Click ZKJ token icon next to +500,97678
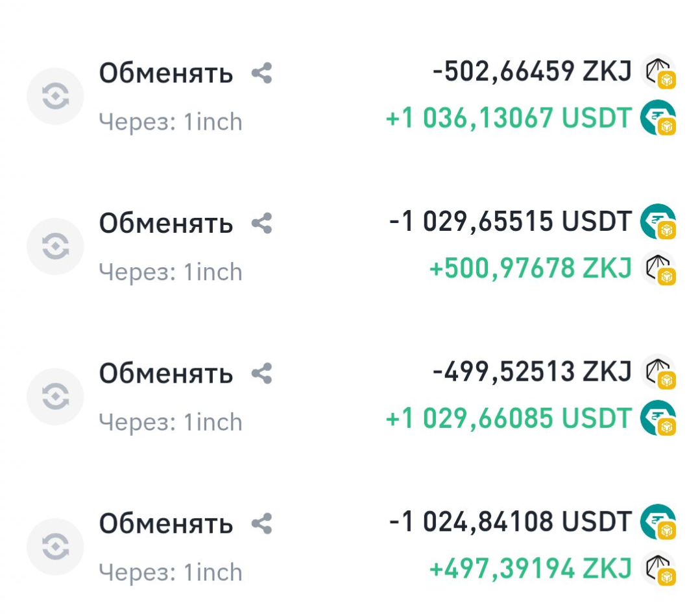The image size is (700, 614). coord(657,268)
